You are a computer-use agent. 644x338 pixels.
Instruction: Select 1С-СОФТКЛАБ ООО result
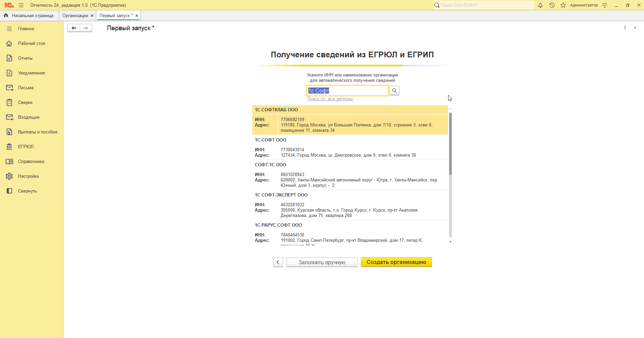[x=350, y=120]
